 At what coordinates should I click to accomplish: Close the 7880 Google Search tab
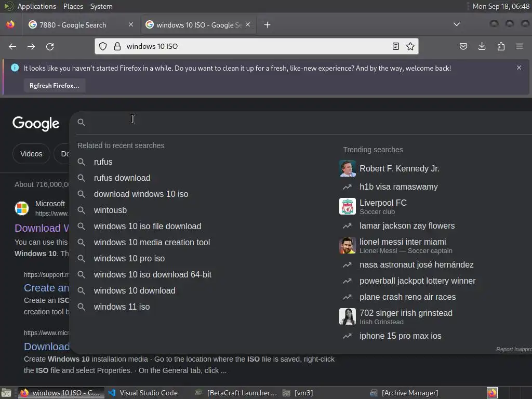pos(131,24)
